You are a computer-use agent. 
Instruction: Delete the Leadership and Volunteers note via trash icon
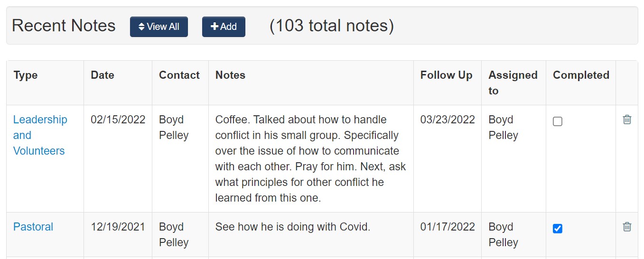pyautogui.click(x=627, y=120)
